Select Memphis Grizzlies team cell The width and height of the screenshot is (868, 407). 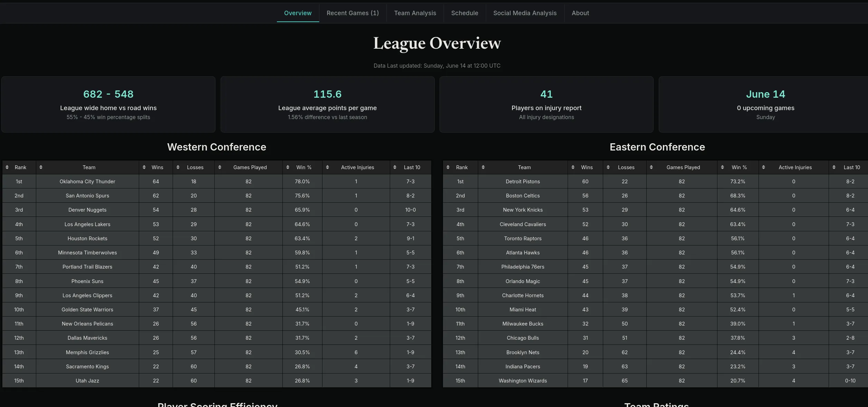87,352
